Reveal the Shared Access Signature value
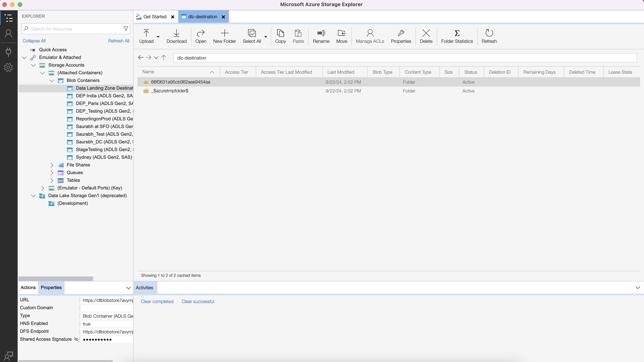This screenshot has height=362, width=644. (77, 339)
